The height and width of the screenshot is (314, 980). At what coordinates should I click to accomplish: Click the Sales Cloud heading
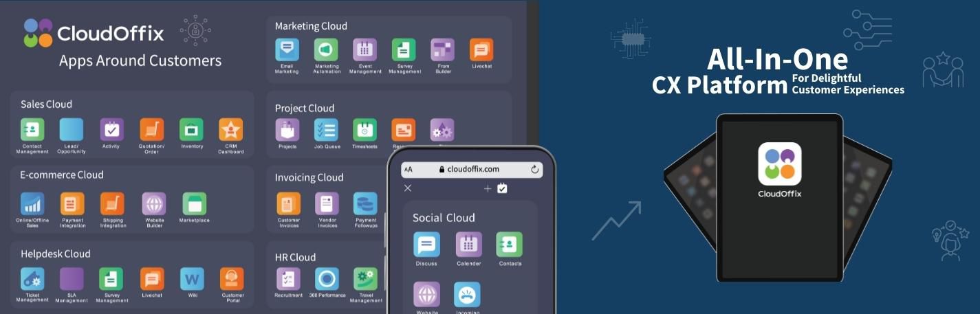[46, 104]
